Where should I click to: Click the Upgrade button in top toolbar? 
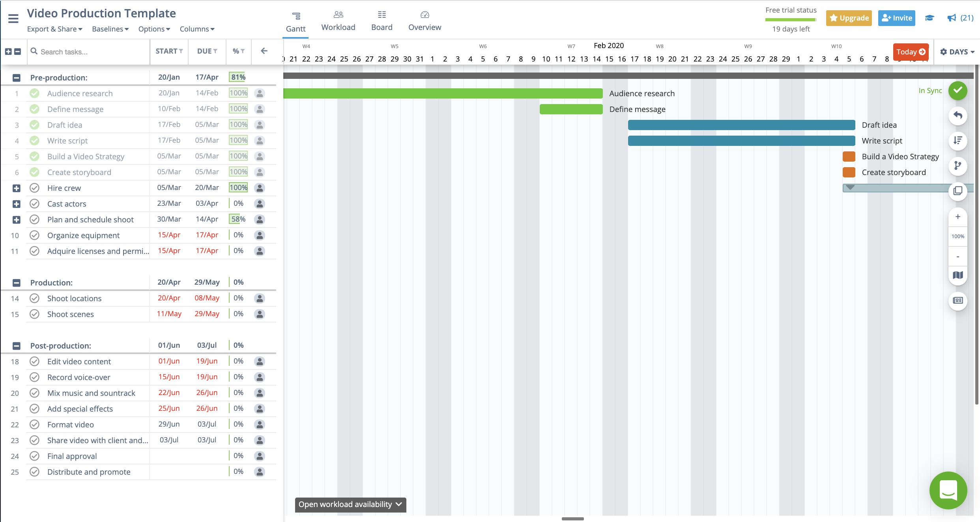[849, 17]
